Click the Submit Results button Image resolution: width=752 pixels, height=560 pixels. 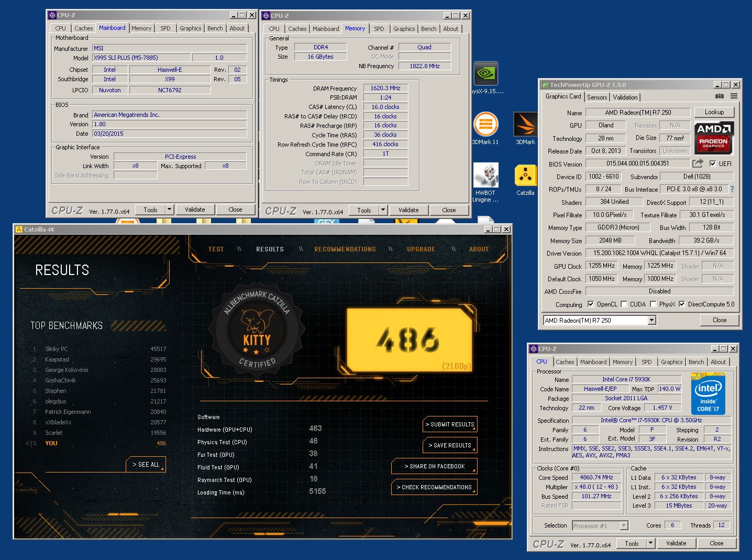pos(450,424)
